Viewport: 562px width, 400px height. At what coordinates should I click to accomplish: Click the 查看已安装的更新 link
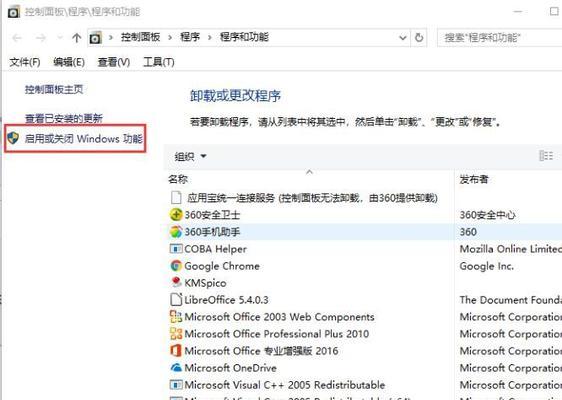point(64,118)
